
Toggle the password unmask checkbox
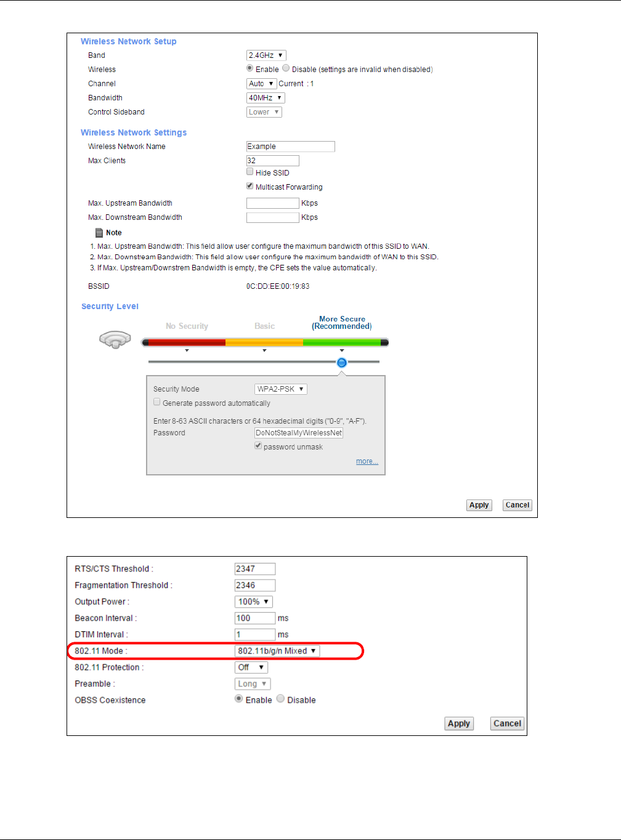[x=258, y=446]
